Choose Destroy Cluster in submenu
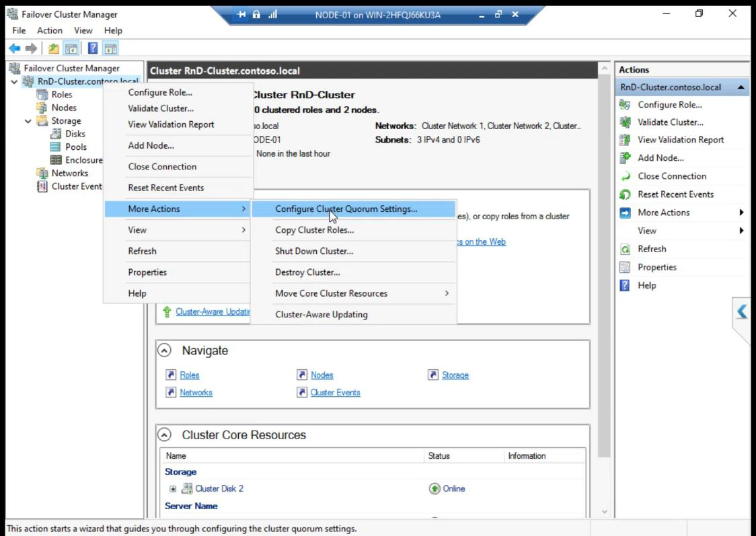The image size is (756, 536). (x=354, y=272)
